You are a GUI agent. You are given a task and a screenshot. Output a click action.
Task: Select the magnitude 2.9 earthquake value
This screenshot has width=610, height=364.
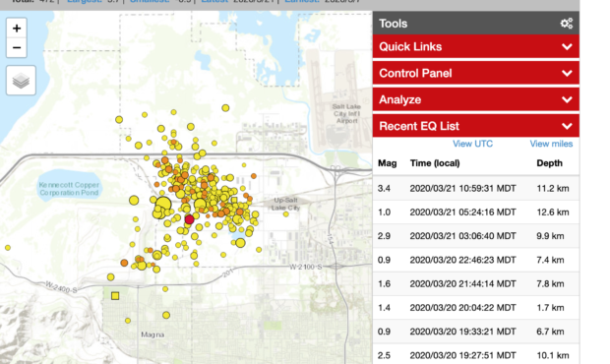coord(384,236)
